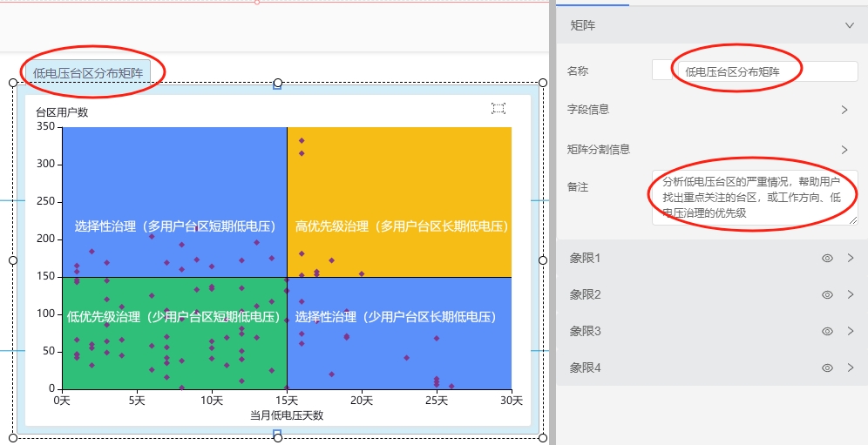Image resolution: width=868 pixels, height=445 pixels.
Task: Click the 名称 text input field
Action: pos(767,71)
